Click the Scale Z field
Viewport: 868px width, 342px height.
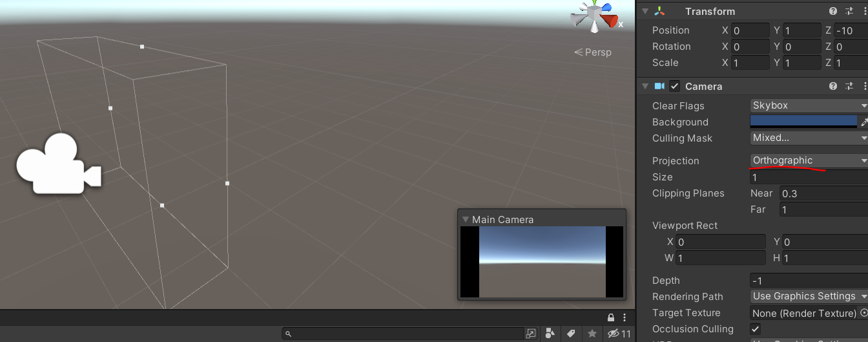click(x=851, y=63)
